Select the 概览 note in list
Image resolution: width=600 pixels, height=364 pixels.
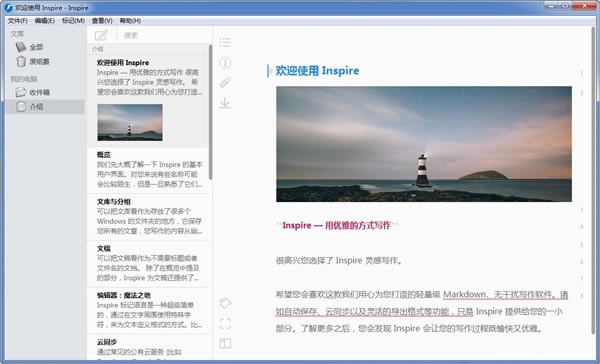(x=148, y=170)
